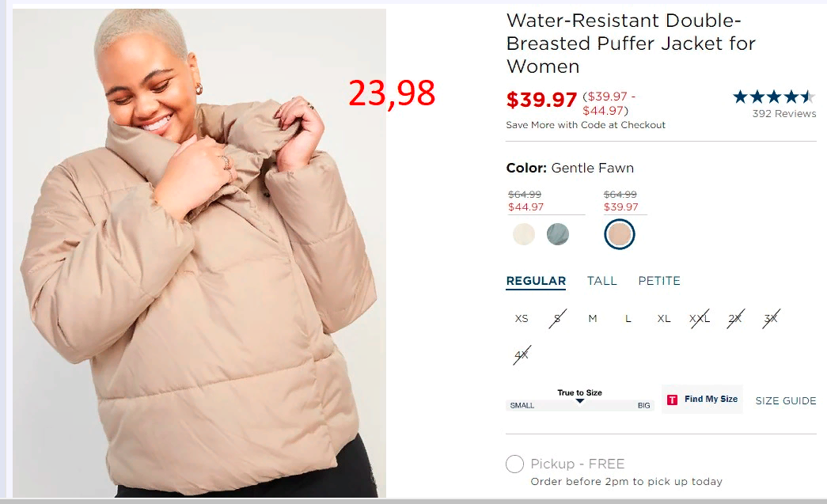Viewport: 827px width, 504px height.
Task: Choose size XS
Action: pos(522,318)
